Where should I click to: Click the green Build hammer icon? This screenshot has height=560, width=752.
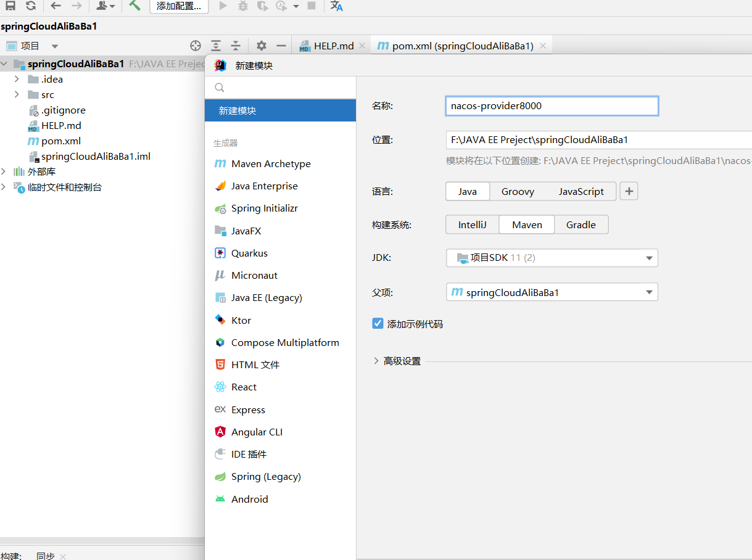[x=134, y=6]
